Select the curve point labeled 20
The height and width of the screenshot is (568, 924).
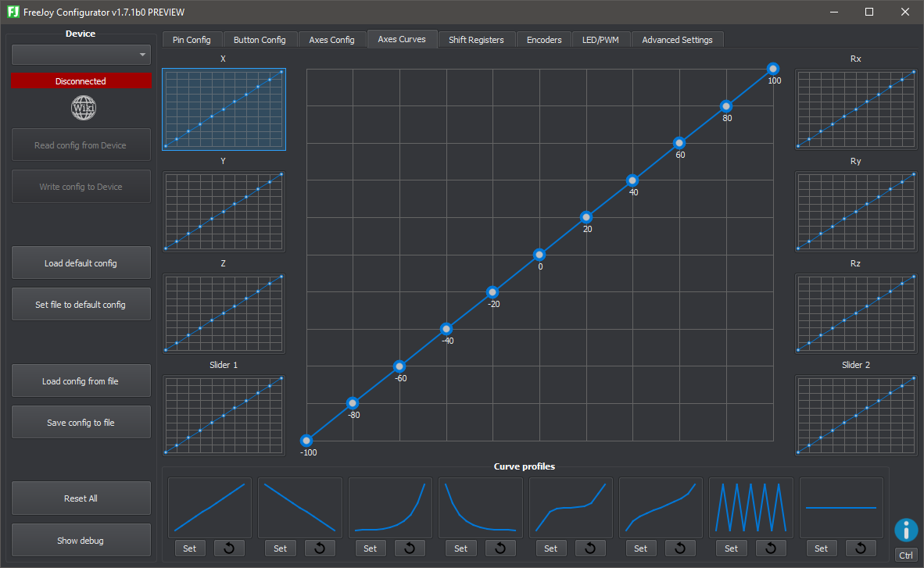586,217
